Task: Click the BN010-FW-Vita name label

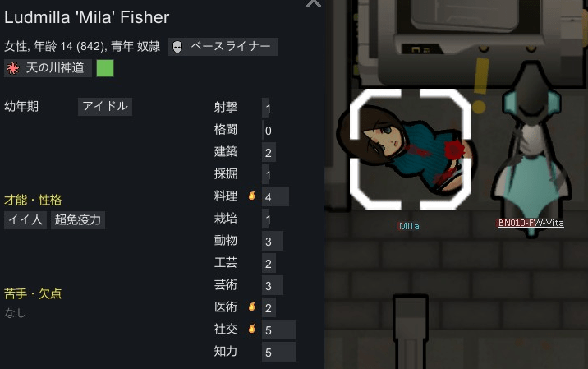Action: (531, 223)
